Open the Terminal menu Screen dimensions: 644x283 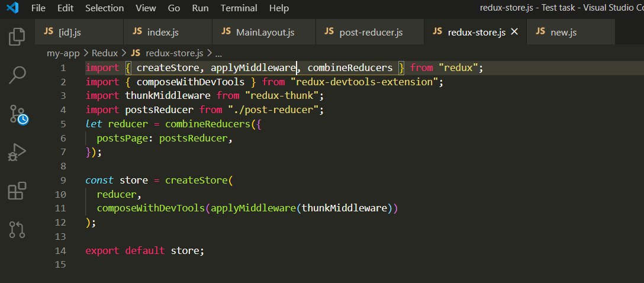click(239, 8)
